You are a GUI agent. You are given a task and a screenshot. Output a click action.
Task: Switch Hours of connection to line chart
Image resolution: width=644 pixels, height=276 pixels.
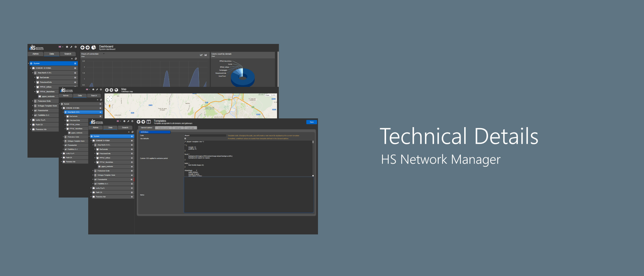point(201,55)
